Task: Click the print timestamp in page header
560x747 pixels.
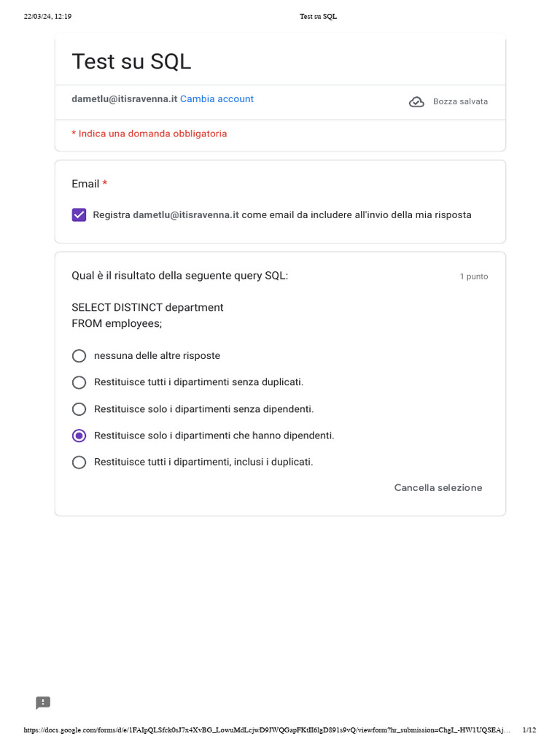Action: [47, 16]
